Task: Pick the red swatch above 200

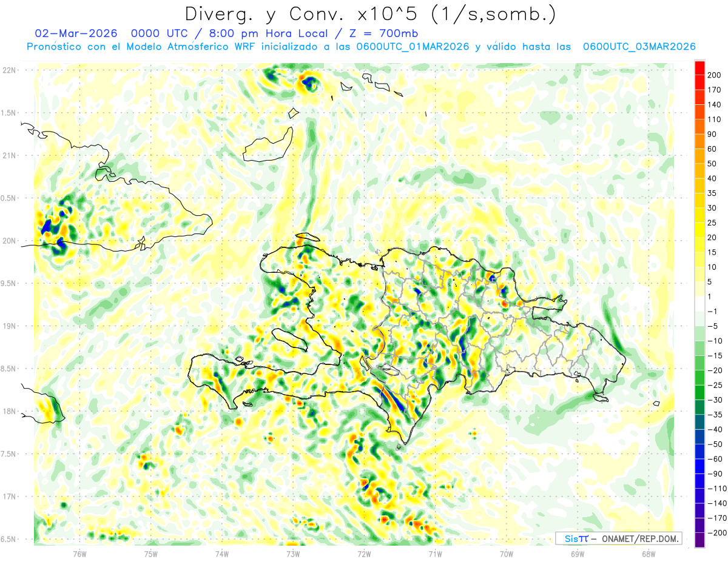Action: [699, 68]
